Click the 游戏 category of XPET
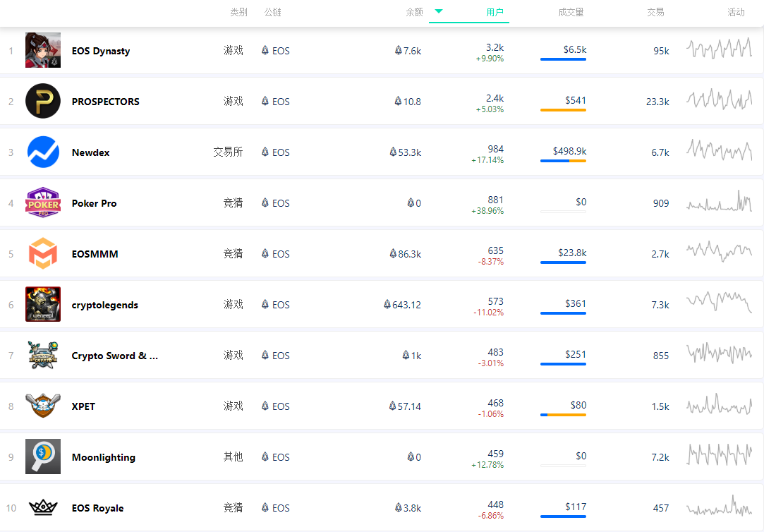Screen dimensions: 764x532 coord(233,406)
